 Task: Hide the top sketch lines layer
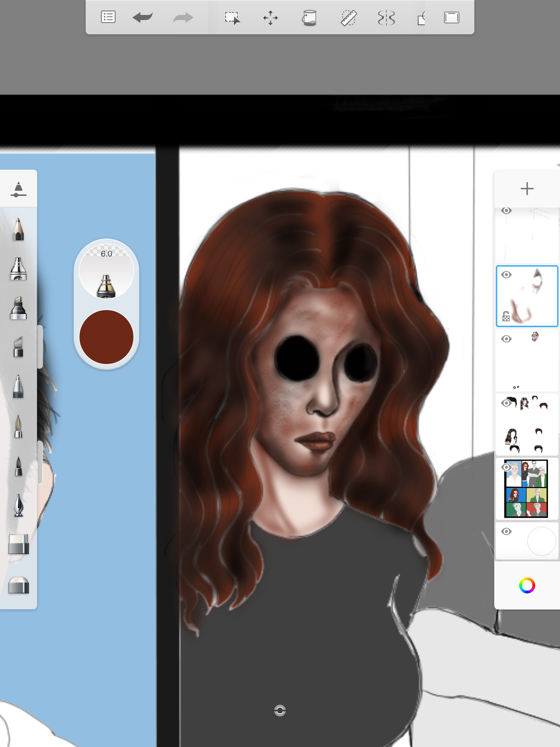click(x=506, y=211)
